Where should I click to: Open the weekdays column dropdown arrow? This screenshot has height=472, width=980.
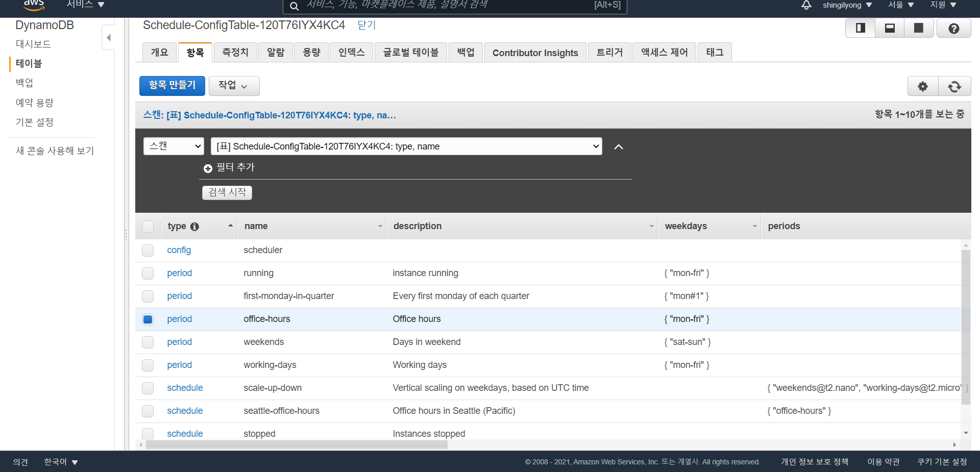755,226
